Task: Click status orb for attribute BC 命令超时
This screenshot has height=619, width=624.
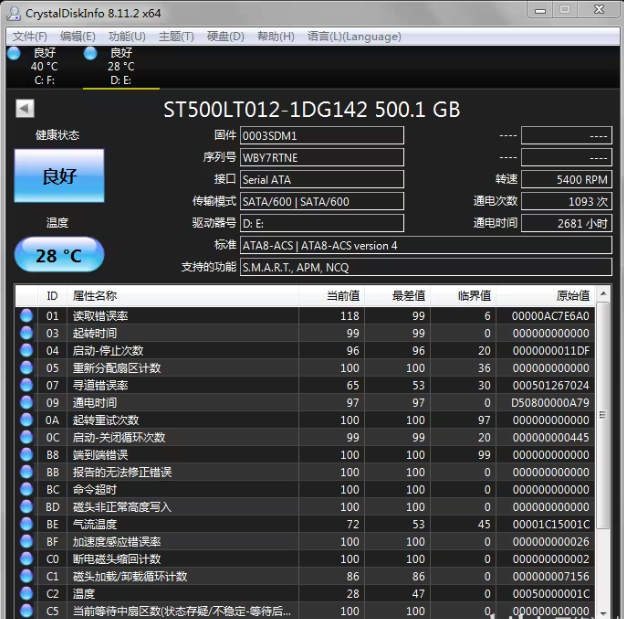Action: [x=26, y=489]
